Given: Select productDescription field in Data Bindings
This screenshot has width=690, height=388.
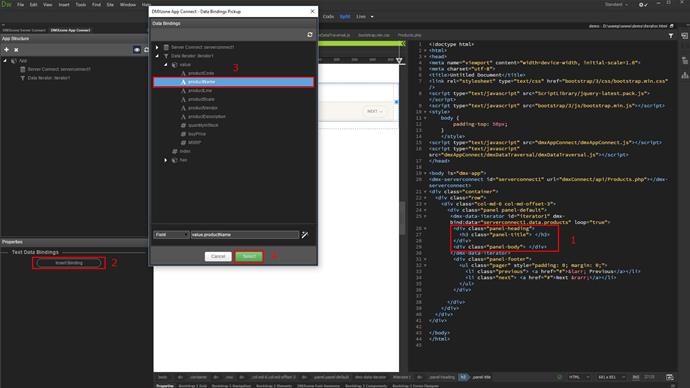Looking at the screenshot, I should (206, 117).
